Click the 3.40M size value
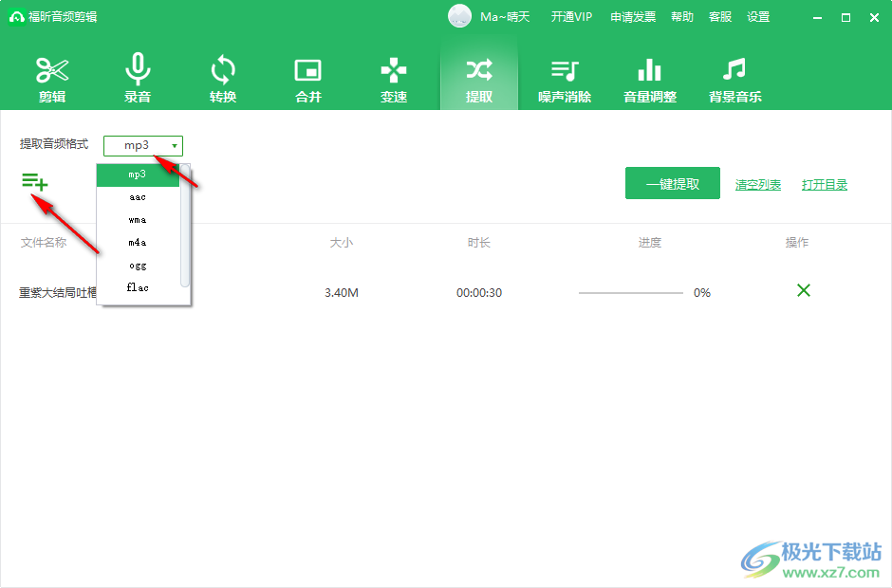Screen dimensions: 892x588 342,293
